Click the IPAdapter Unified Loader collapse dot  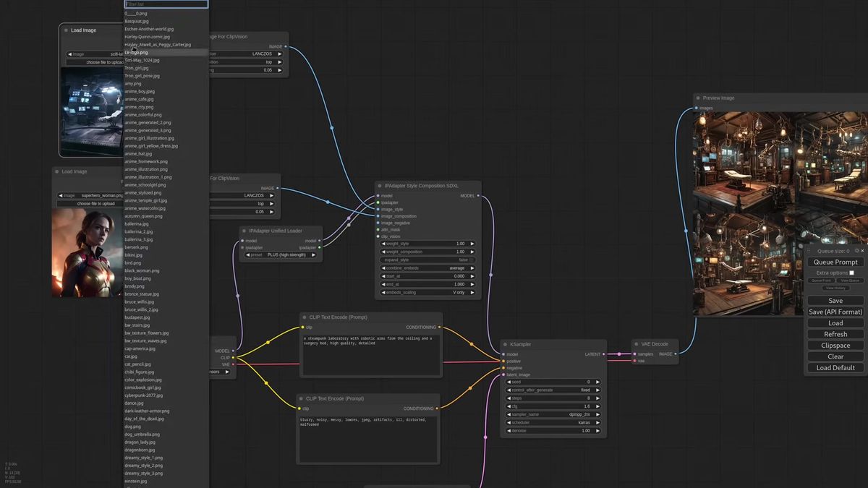[245, 231]
